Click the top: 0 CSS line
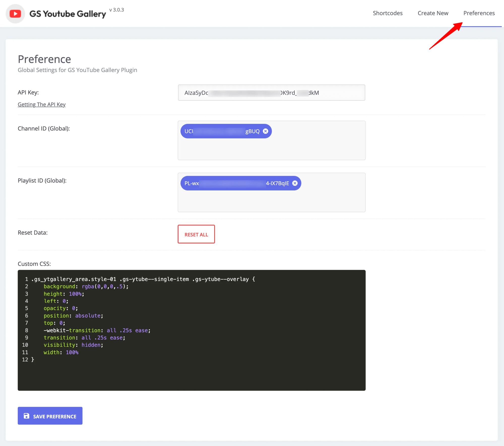The height and width of the screenshot is (446, 504). 54,323
